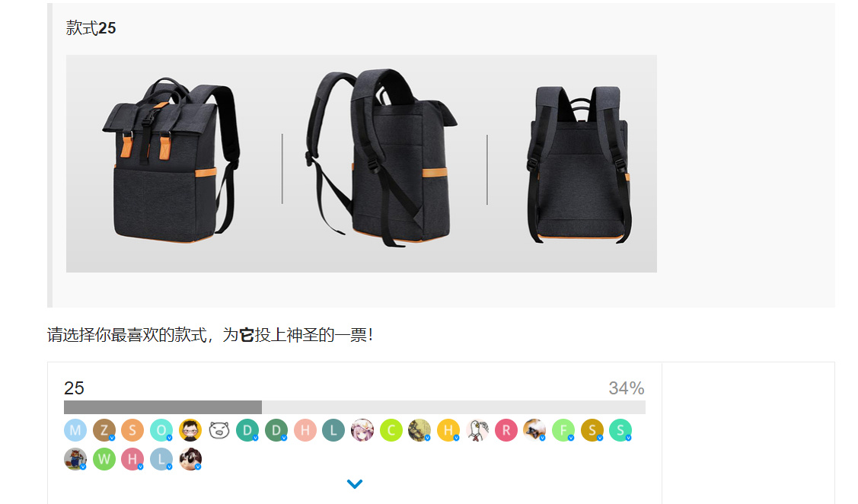Open the light blue L avatar
The width and height of the screenshot is (858, 504).
click(161, 458)
